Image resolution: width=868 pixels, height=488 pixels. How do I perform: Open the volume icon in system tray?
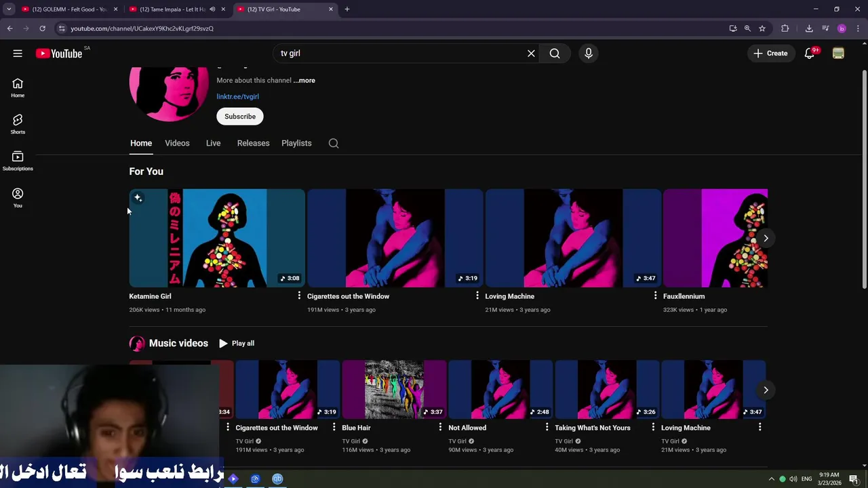click(x=793, y=479)
